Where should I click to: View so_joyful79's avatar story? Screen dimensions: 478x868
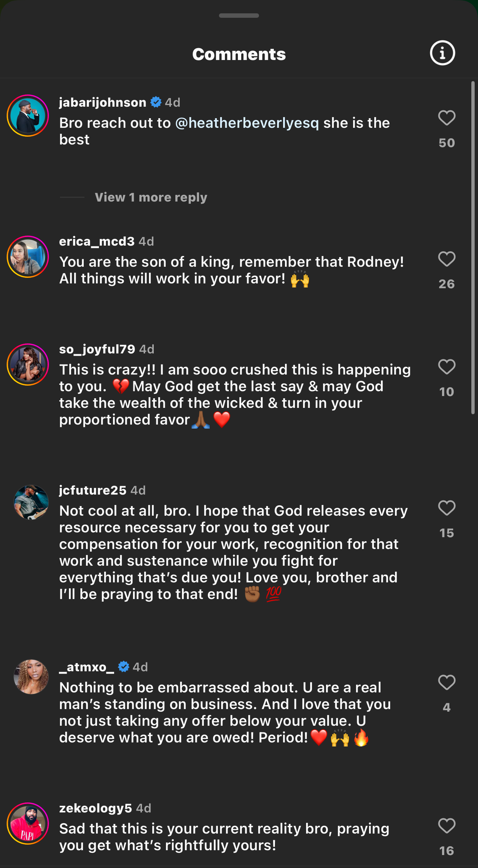pyautogui.click(x=28, y=365)
